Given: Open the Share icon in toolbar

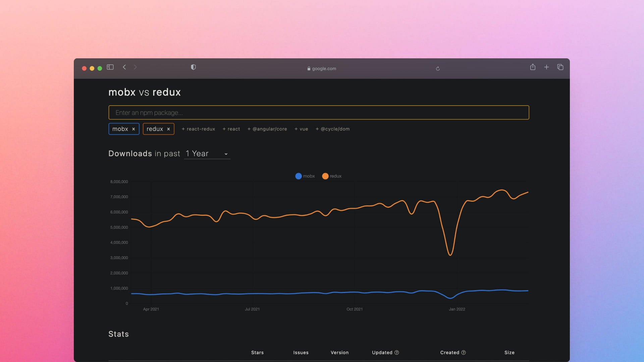Looking at the screenshot, I should tap(533, 67).
